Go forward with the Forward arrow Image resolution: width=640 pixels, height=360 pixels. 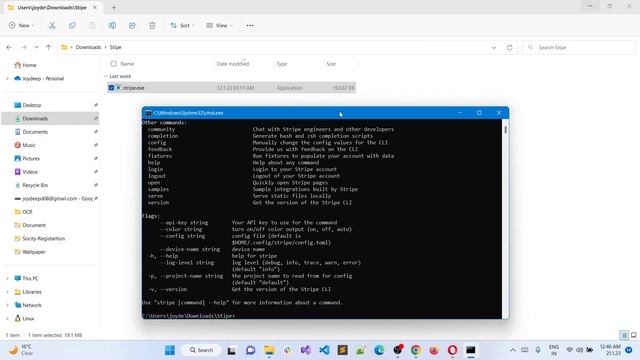tap(23, 47)
